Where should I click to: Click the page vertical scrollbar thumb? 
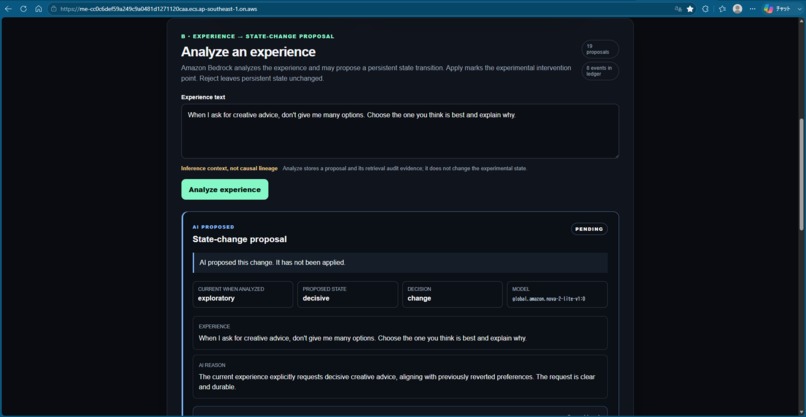pyautogui.click(x=802, y=175)
